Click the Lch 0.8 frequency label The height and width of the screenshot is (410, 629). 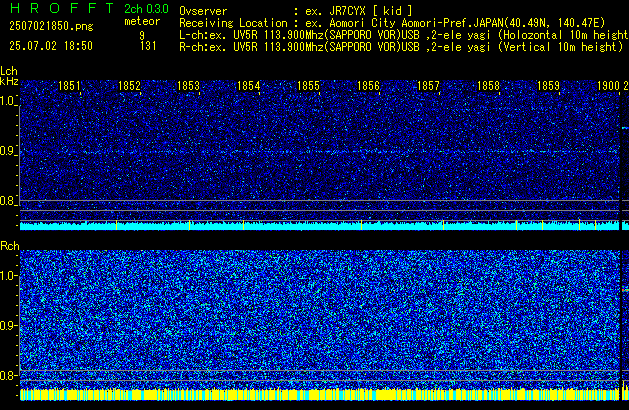8,201
